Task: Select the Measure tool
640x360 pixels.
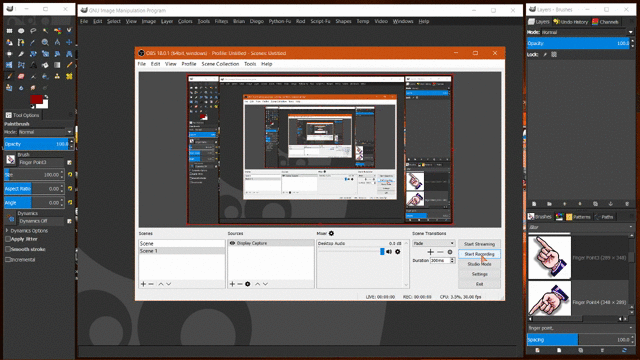Action: point(57,42)
